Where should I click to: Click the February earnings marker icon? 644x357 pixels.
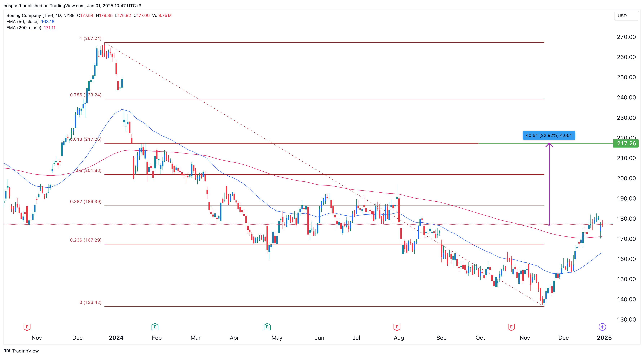155,327
